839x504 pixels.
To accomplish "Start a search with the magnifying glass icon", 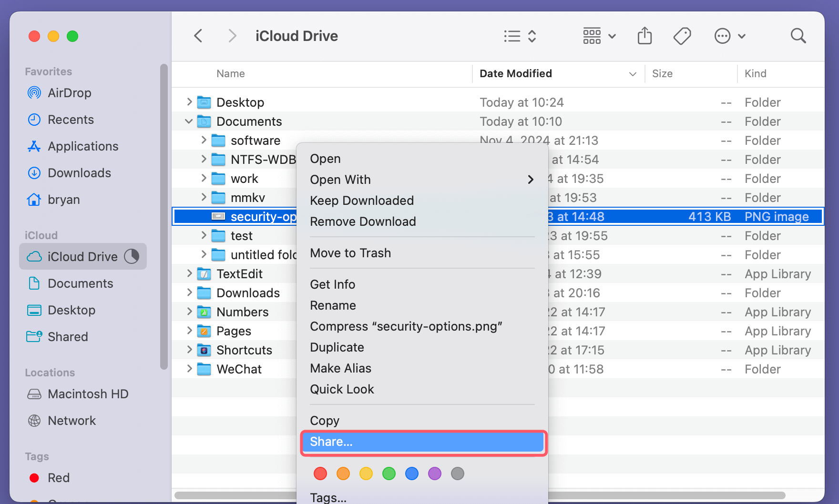I will pos(798,35).
